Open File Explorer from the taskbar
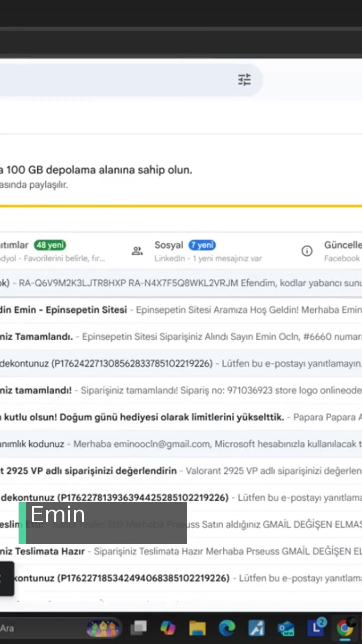The width and height of the screenshot is (362, 644). coord(198,627)
